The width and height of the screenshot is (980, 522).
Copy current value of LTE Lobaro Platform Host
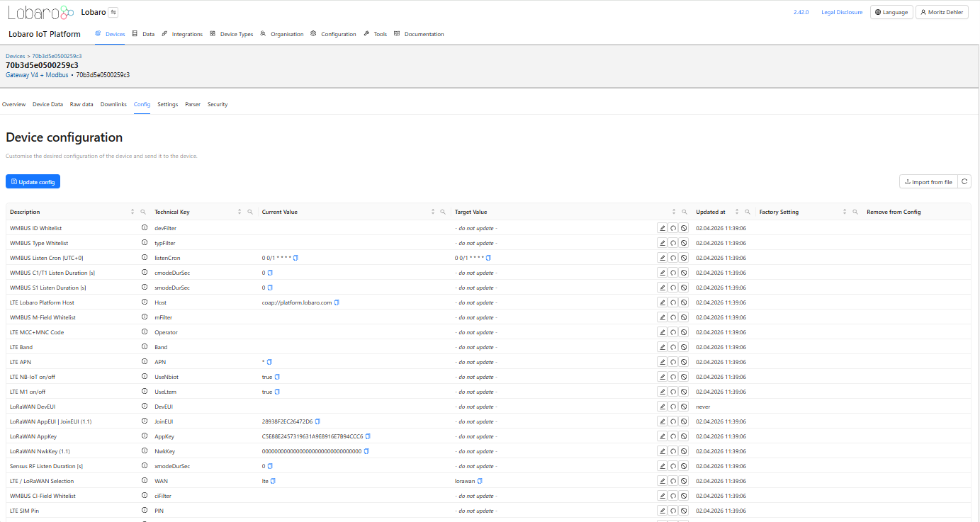click(x=337, y=302)
